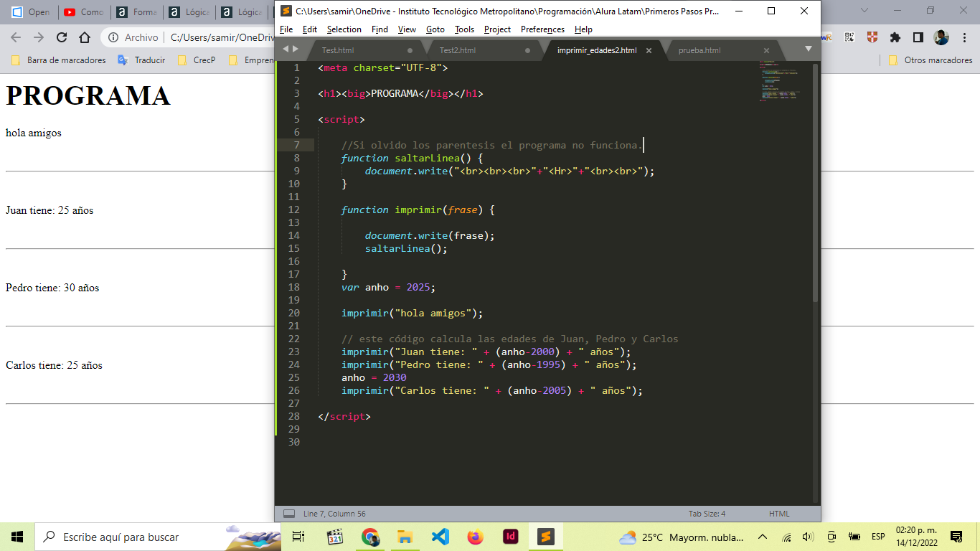Click the unsaved dot on Test.html tab

click(410, 50)
